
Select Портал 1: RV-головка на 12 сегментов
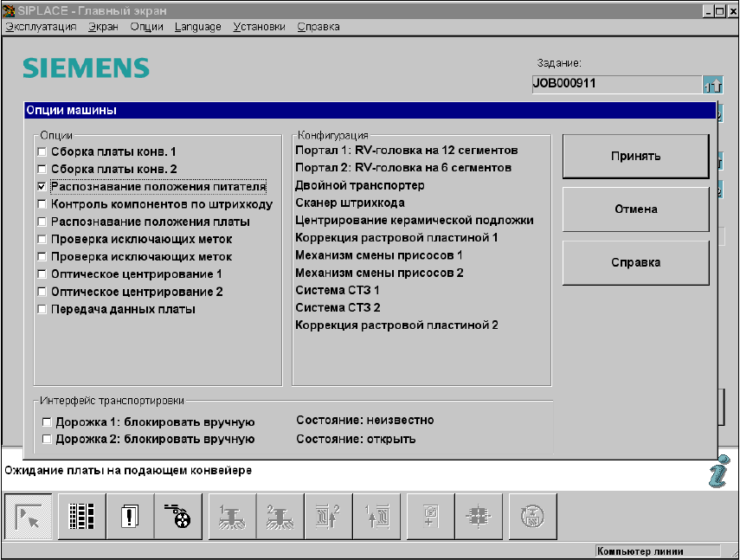[406, 151]
